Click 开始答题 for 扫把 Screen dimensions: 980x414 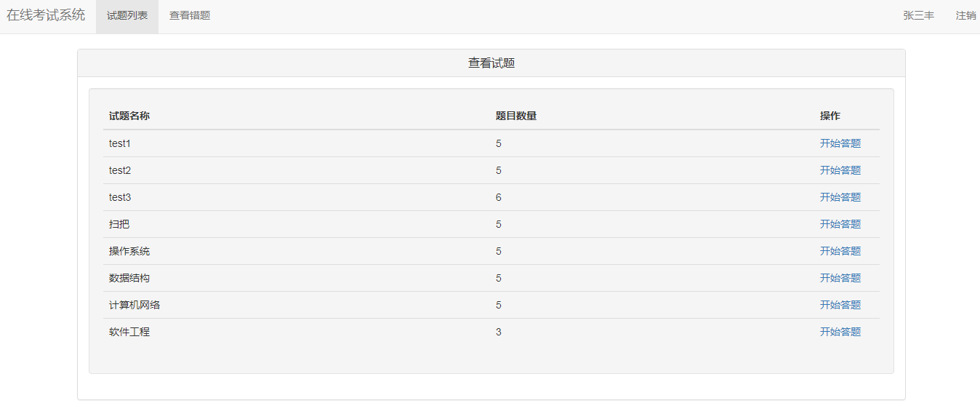(840, 224)
